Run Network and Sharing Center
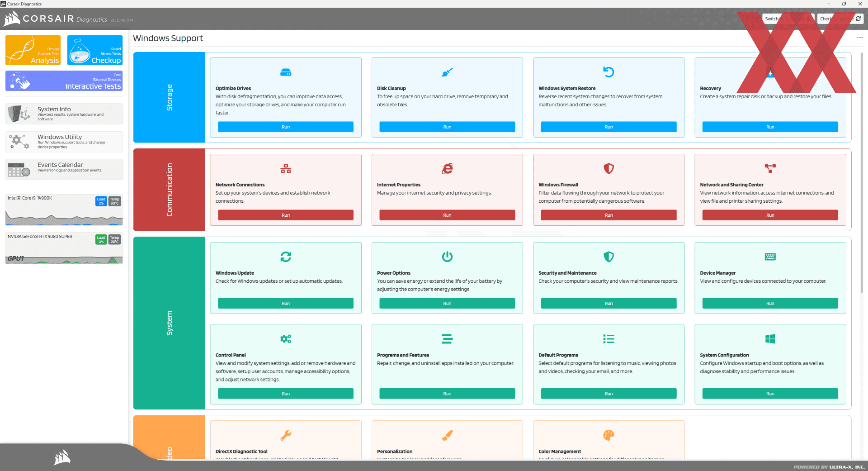 point(770,215)
